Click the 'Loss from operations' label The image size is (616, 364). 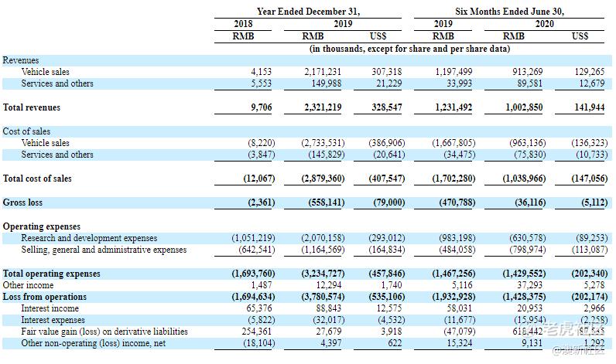44,297
